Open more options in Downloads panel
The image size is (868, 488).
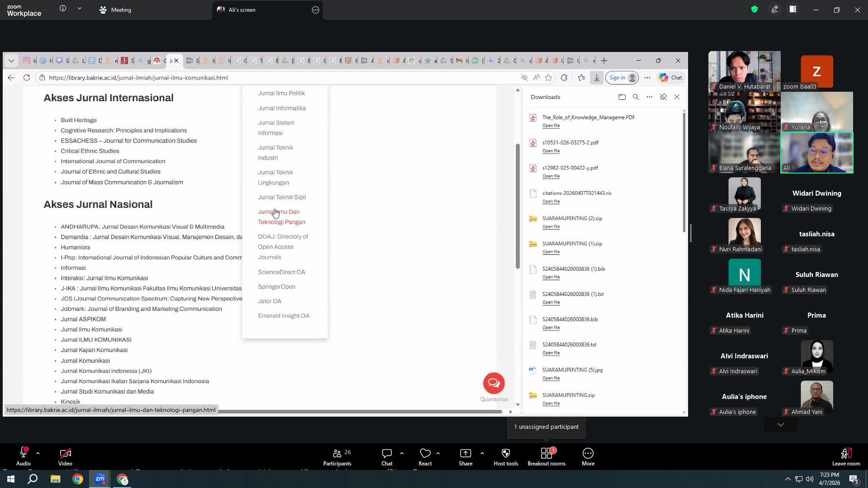[x=650, y=97]
